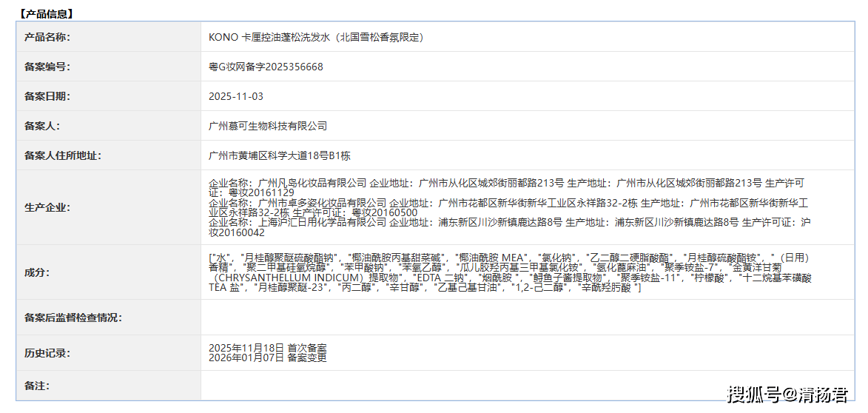Click the date 2025-11-03
The image size is (868, 413).
(236, 96)
